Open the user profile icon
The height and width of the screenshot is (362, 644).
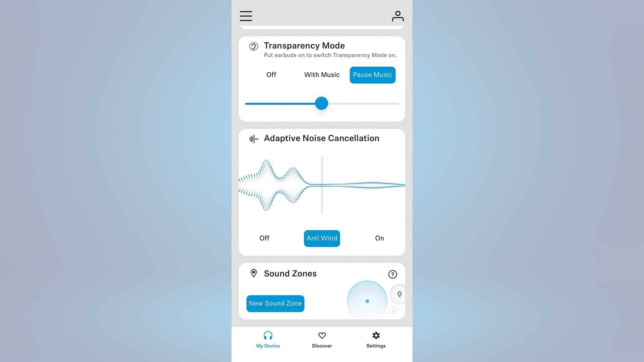coord(397,15)
